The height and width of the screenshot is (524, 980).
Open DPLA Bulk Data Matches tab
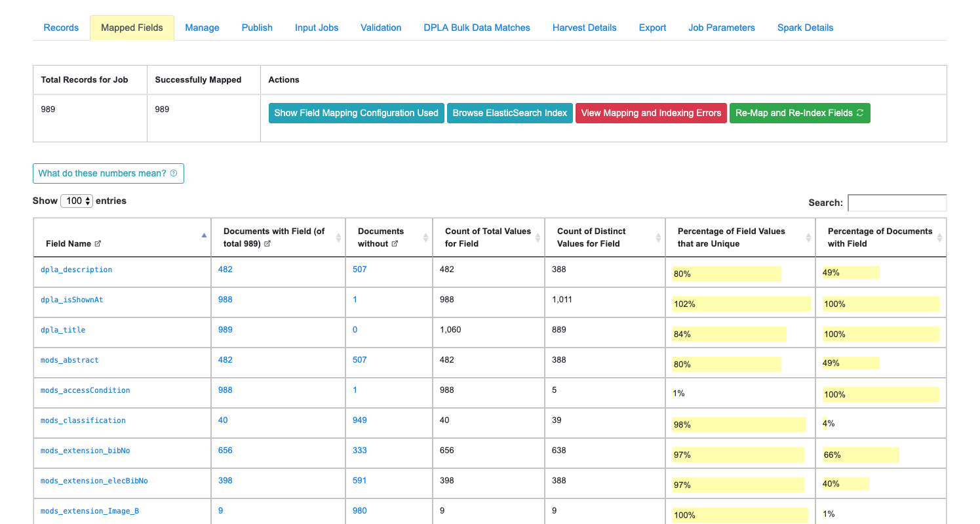(477, 28)
